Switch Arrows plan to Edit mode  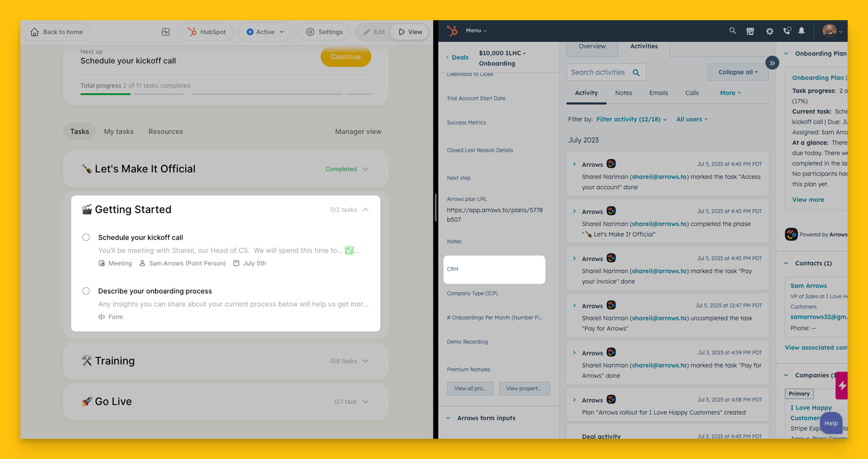[374, 32]
